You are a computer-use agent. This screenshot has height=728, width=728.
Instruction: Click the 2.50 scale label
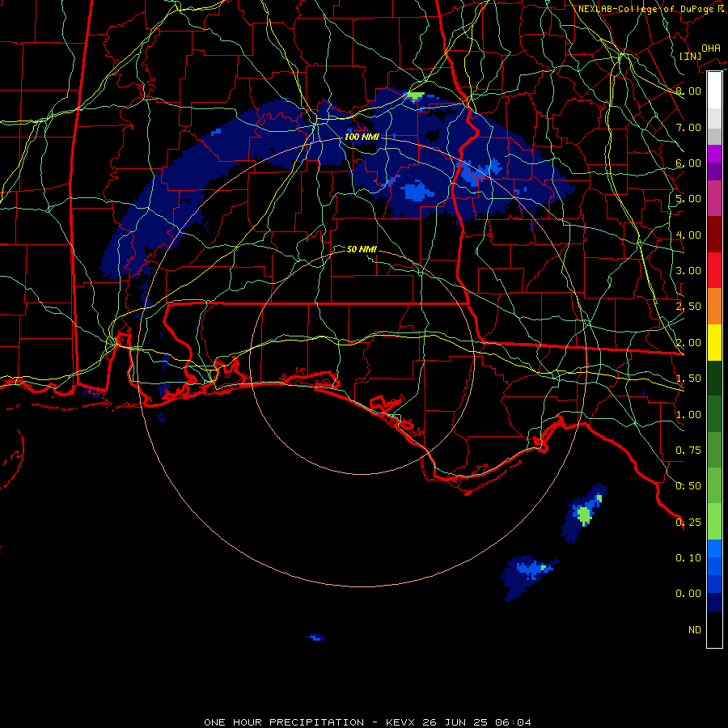[x=688, y=307]
